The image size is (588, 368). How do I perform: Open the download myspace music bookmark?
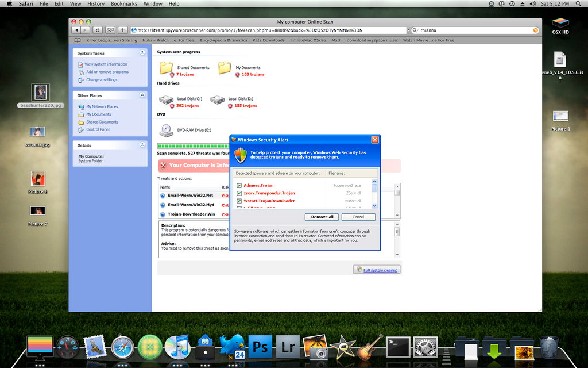pyautogui.click(x=372, y=40)
